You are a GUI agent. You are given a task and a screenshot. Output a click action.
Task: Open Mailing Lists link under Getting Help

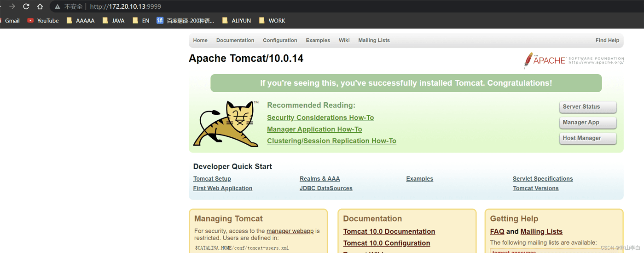tap(541, 231)
